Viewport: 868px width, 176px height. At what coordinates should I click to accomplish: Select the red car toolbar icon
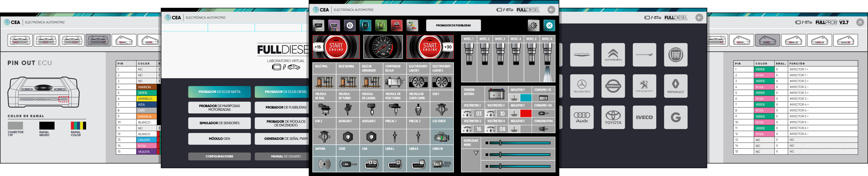(397, 25)
